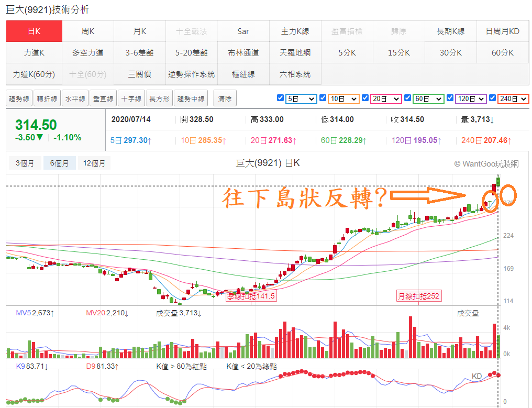This screenshot has width=532, height=408.
Task: Switch chart range to 12個月
Action: click(94, 163)
